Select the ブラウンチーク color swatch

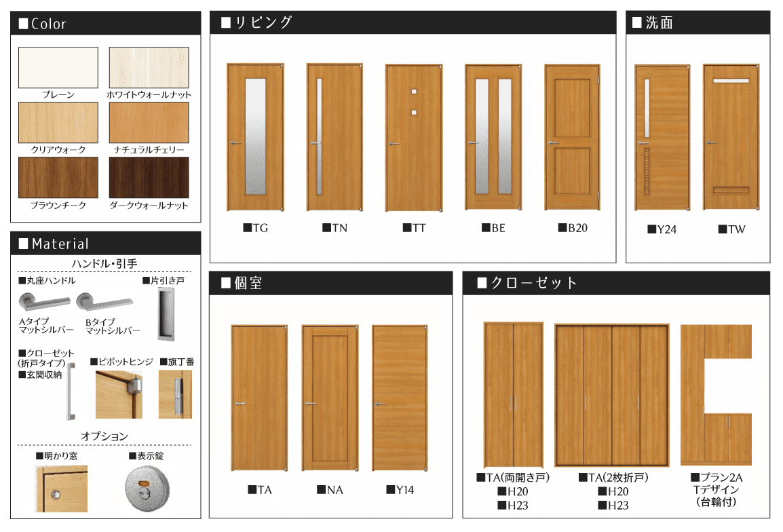coord(58,177)
